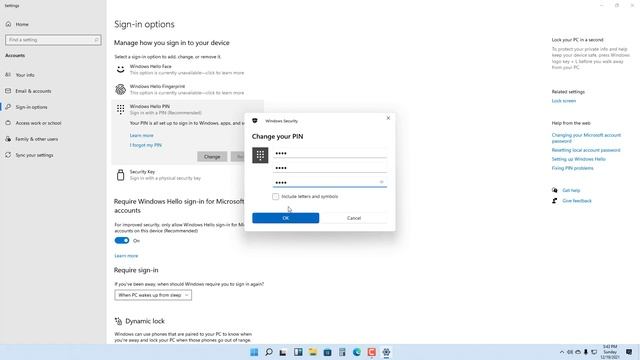Open Task View on the taskbar
The height and width of the screenshot is (360, 640).
(x=283, y=352)
